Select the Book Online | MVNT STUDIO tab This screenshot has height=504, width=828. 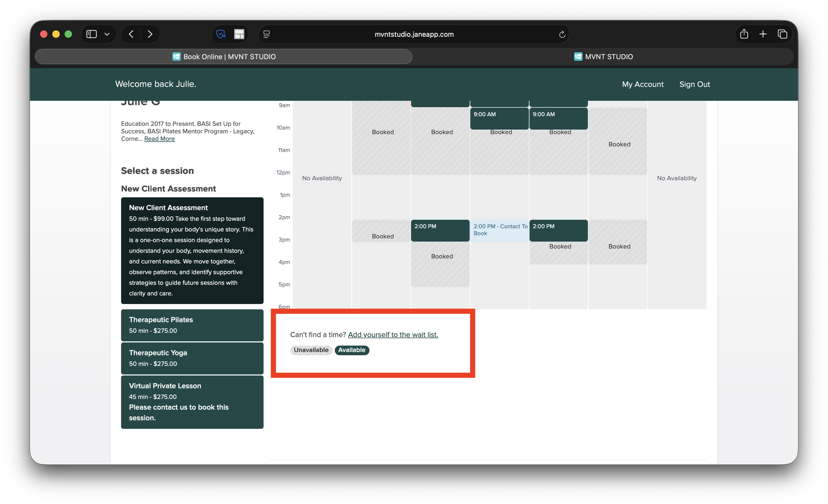(x=224, y=57)
